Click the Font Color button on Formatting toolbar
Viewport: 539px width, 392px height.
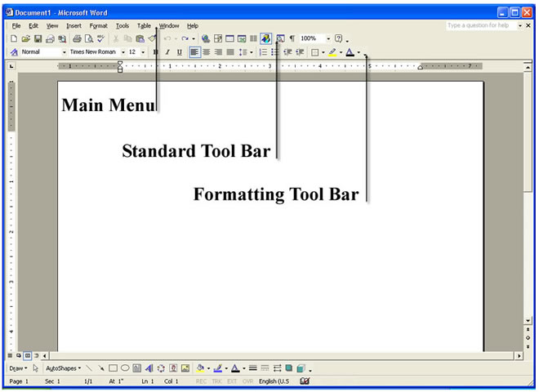[x=350, y=51]
